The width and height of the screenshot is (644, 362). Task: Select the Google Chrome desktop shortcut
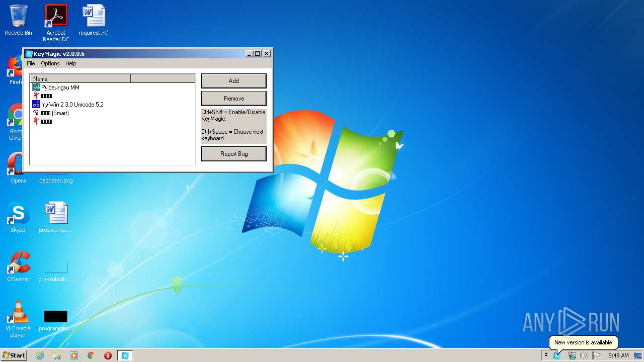pos(15,122)
